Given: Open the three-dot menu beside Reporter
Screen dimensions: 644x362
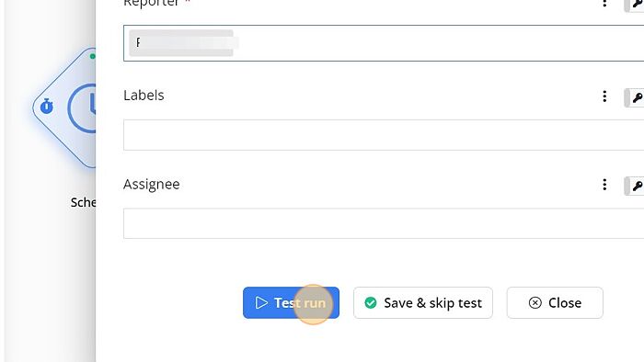Looking at the screenshot, I should [604, 4].
